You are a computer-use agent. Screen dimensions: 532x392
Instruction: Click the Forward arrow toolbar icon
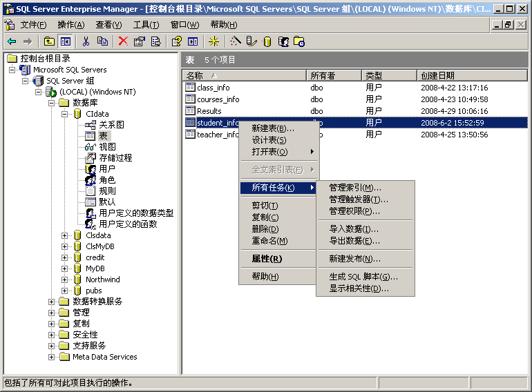(x=28, y=41)
